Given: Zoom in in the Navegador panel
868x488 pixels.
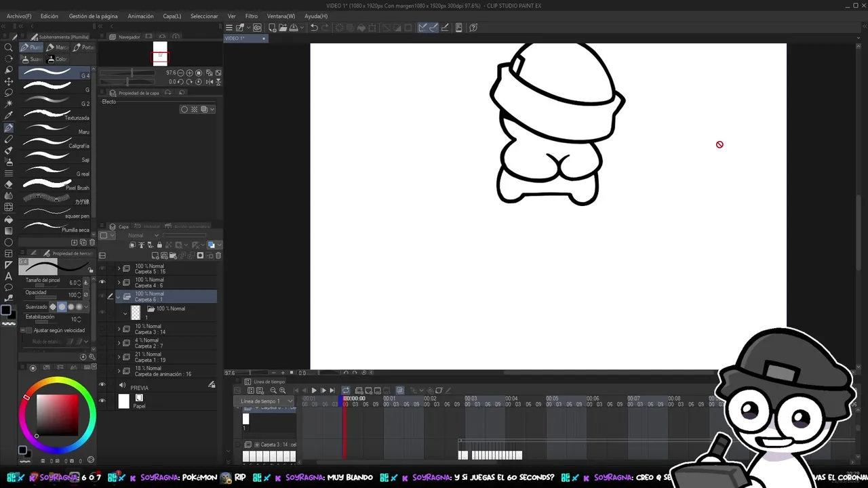Looking at the screenshot, I should [x=189, y=73].
